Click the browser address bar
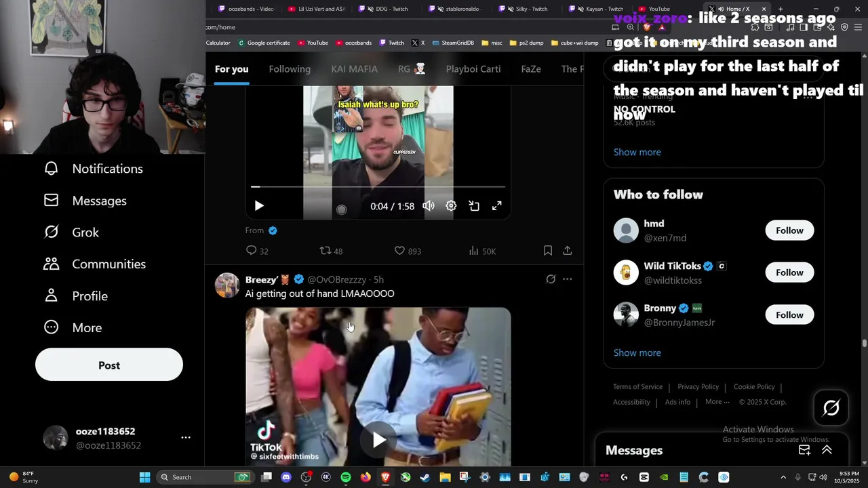The image size is (868, 488). tap(407, 27)
